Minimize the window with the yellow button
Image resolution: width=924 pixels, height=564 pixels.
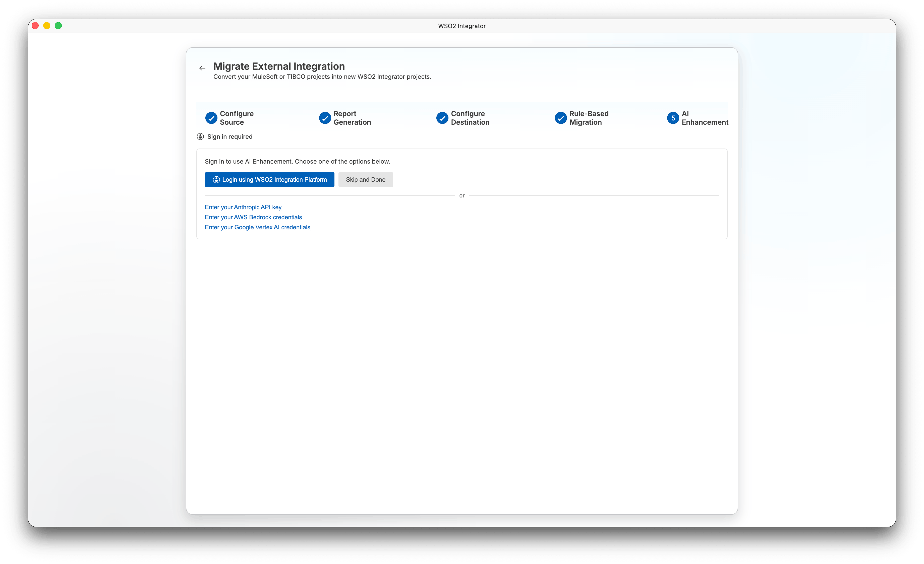click(47, 26)
